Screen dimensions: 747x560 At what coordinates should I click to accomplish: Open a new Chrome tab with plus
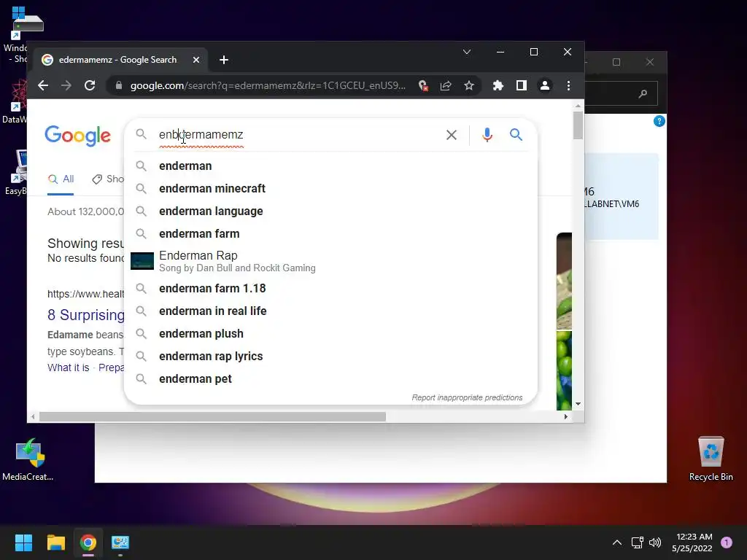224,60
